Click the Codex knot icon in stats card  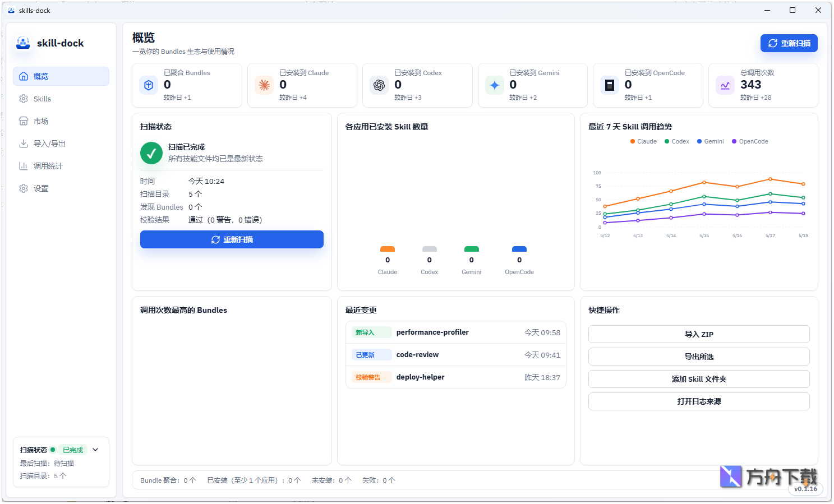[379, 85]
